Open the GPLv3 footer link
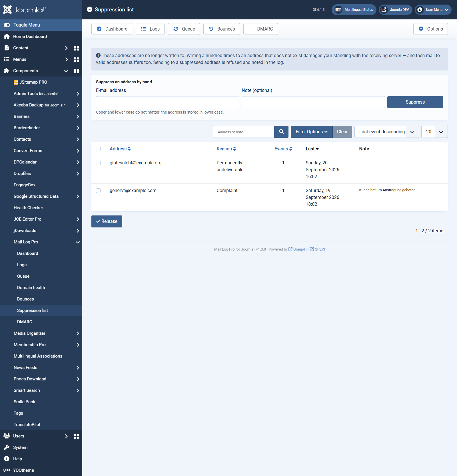Image resolution: width=457 pixels, height=476 pixels. click(x=318, y=249)
